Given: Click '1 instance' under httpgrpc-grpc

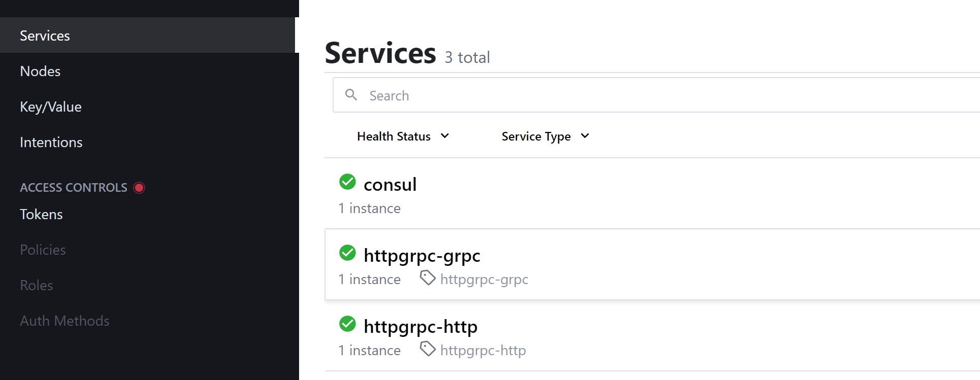Looking at the screenshot, I should pos(370,279).
